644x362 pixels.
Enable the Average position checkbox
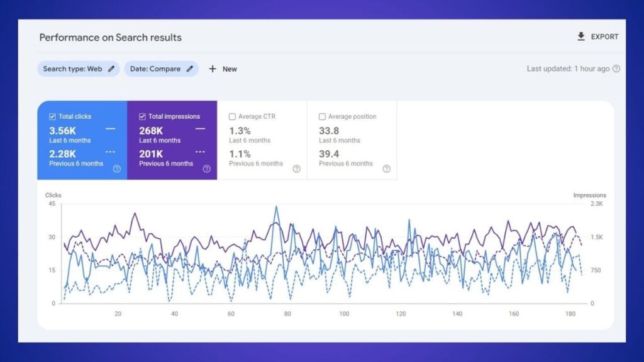[x=322, y=116]
